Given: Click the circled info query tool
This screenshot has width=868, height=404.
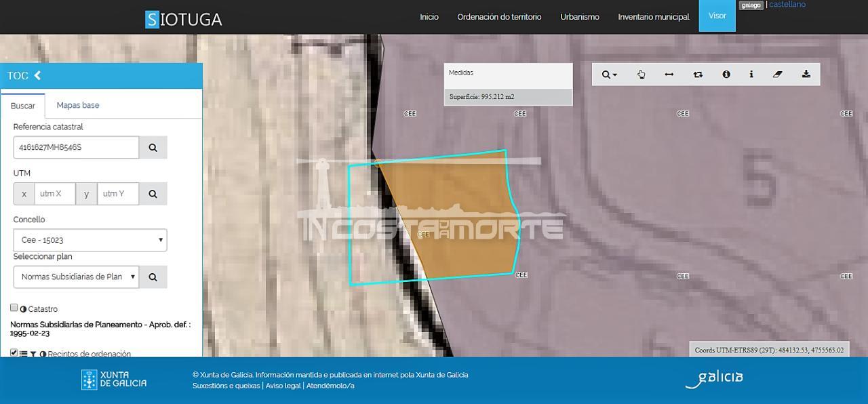Looking at the screenshot, I should coord(726,75).
